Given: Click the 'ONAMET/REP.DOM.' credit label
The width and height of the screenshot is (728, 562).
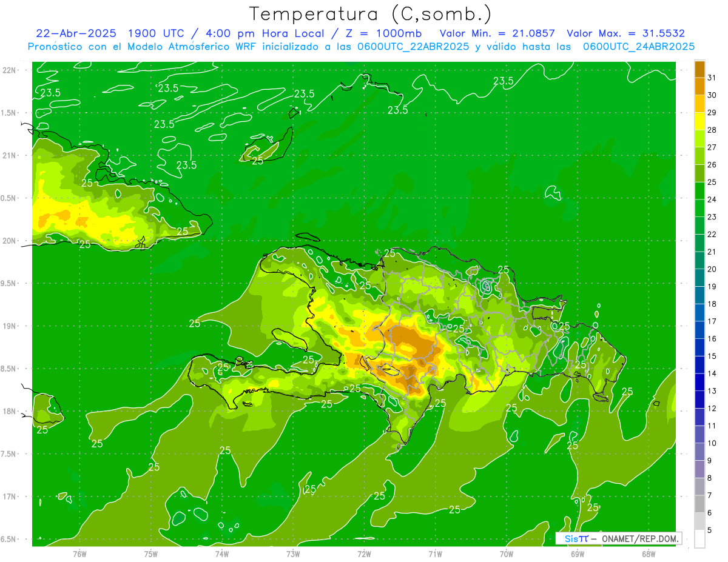Looking at the screenshot, I should coord(639,538).
